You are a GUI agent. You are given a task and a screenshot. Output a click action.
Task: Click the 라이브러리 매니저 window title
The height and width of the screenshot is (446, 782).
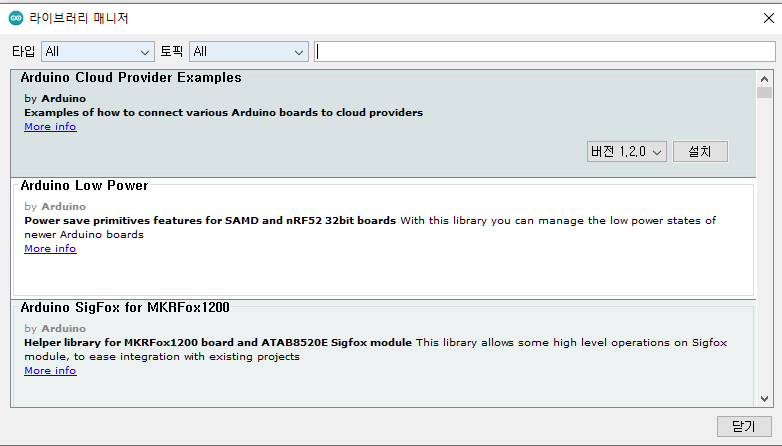point(79,18)
